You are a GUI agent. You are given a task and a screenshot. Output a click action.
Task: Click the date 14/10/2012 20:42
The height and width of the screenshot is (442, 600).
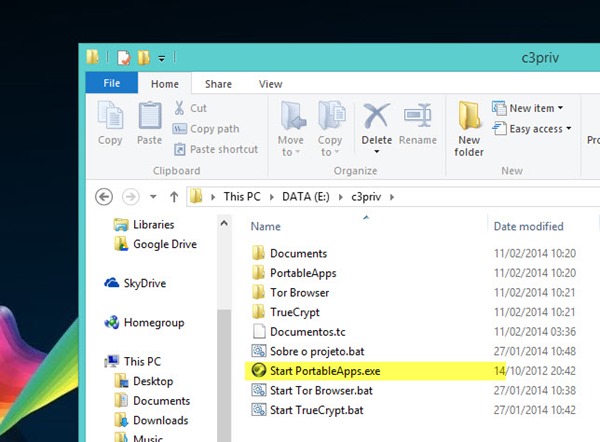coord(535,370)
